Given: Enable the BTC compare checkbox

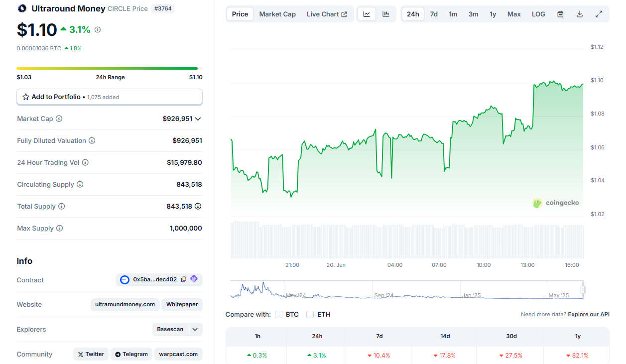Looking at the screenshot, I should [279, 315].
